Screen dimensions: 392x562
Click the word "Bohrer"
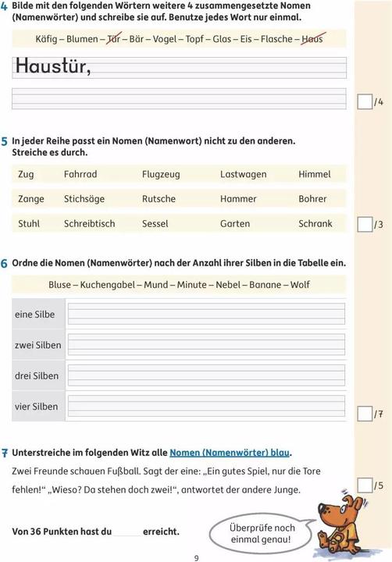point(312,199)
